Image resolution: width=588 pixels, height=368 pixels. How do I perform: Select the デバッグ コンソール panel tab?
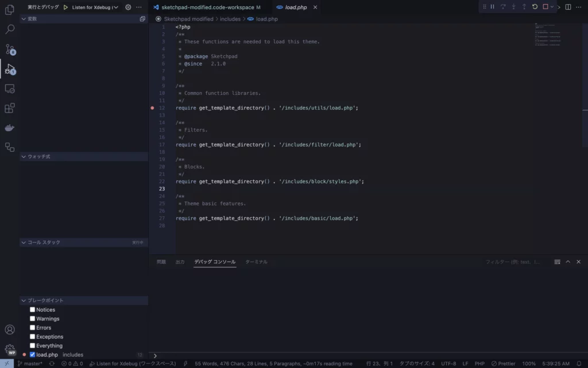(215, 262)
